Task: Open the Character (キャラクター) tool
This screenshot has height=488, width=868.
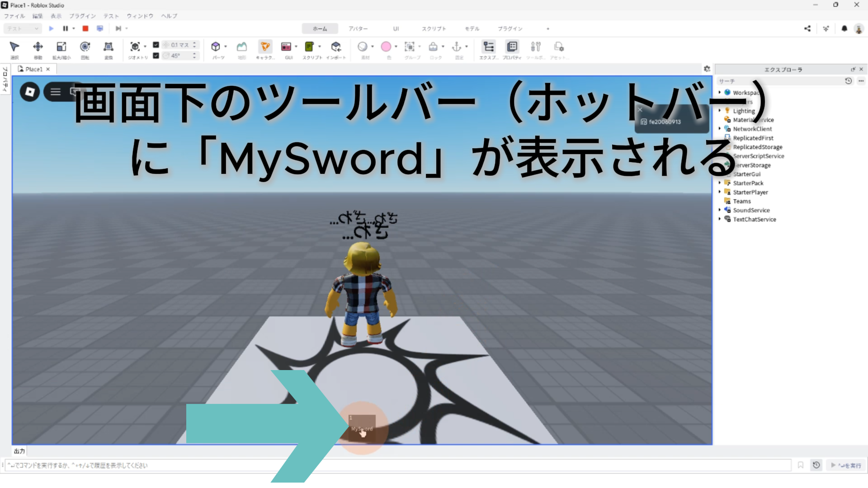Action: pos(265,47)
